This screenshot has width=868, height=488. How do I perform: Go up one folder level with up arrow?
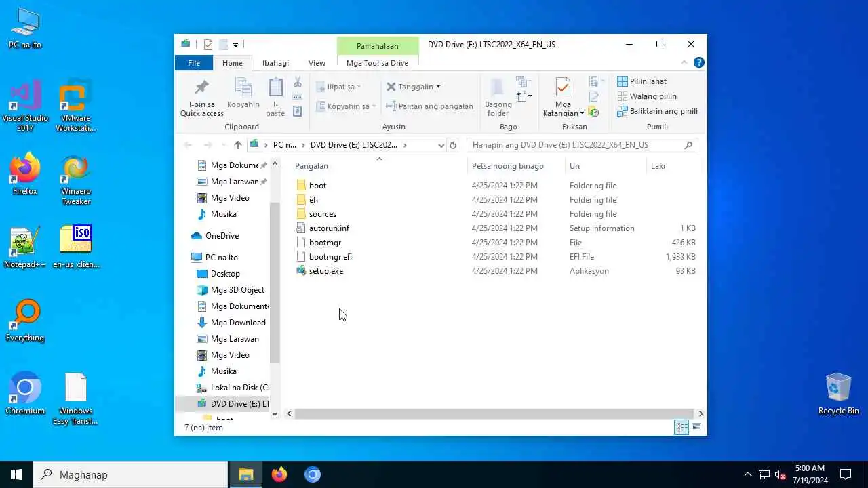click(237, 145)
